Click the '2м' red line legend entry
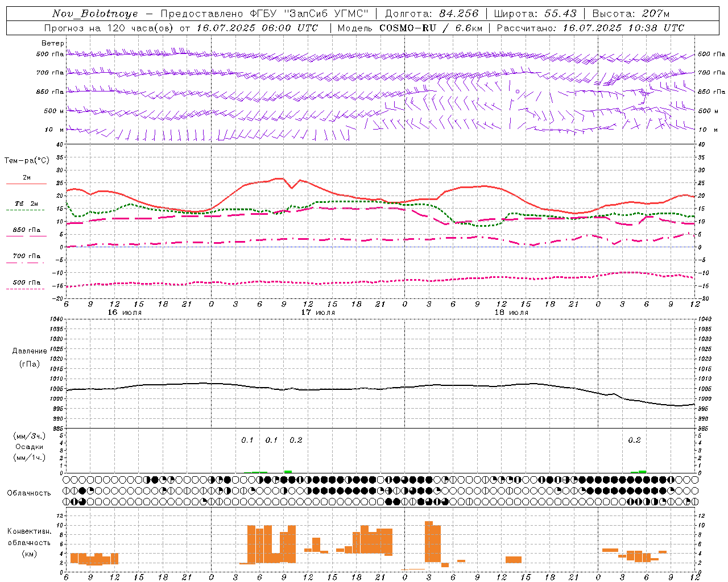Image resolution: width=728 pixels, height=582 pixels. point(27,178)
